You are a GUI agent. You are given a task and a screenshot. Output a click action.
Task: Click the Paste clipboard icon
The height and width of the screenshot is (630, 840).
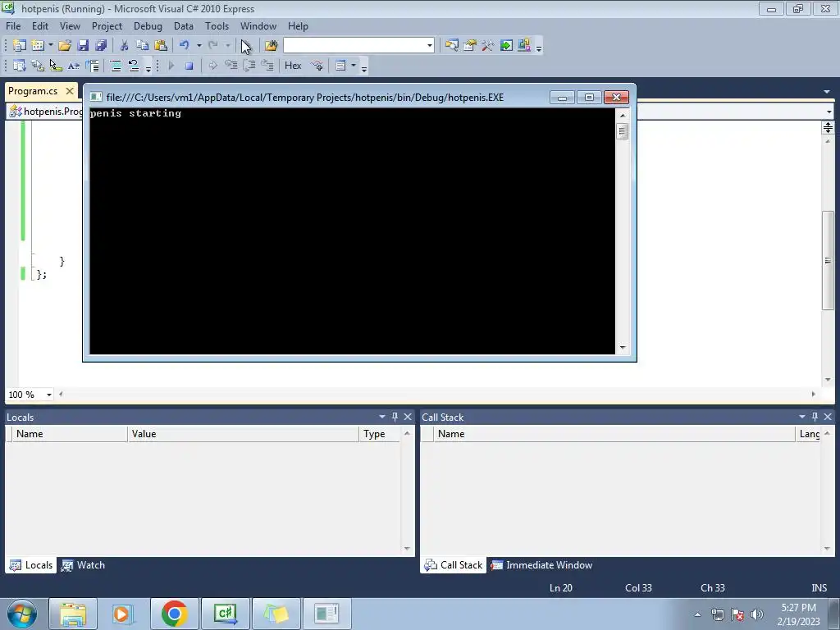(160, 46)
